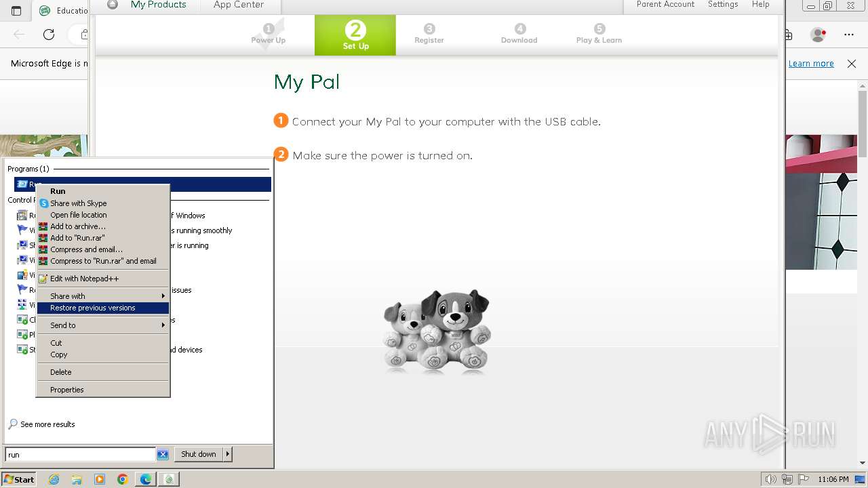Image resolution: width=868 pixels, height=488 pixels.
Task: Open the My Products tab
Action: [158, 5]
